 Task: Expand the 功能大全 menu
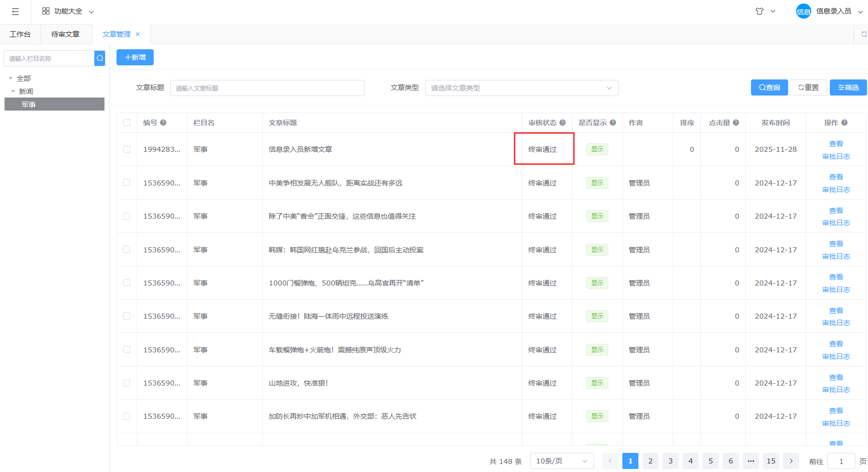tap(68, 11)
